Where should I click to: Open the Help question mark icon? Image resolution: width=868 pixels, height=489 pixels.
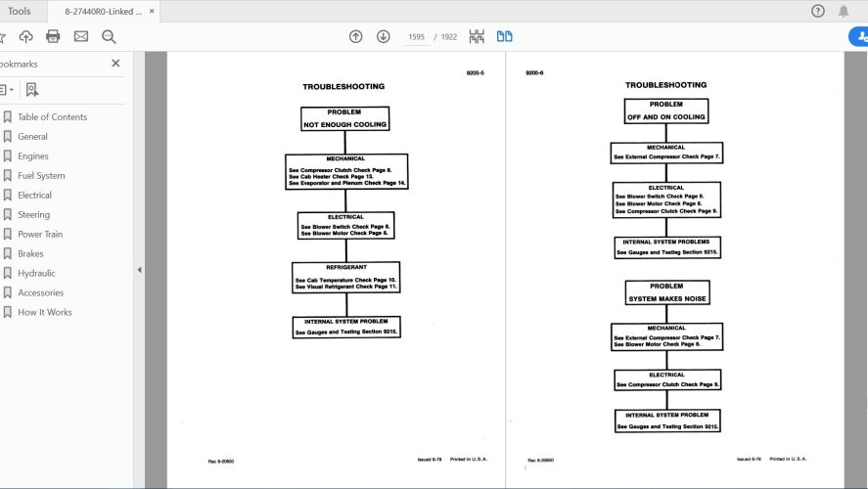pyautogui.click(x=818, y=11)
